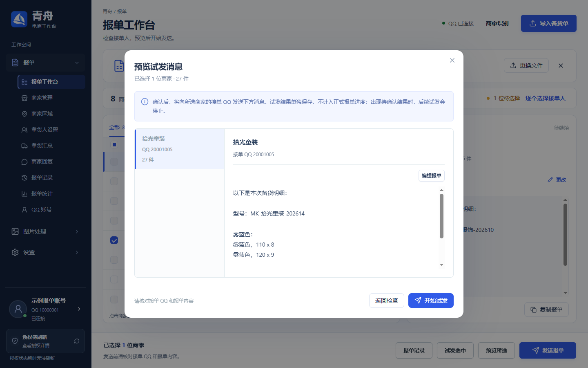Toggle the select-all checkbox in list header
Image resolution: width=588 pixels, height=368 pixels.
[114, 144]
